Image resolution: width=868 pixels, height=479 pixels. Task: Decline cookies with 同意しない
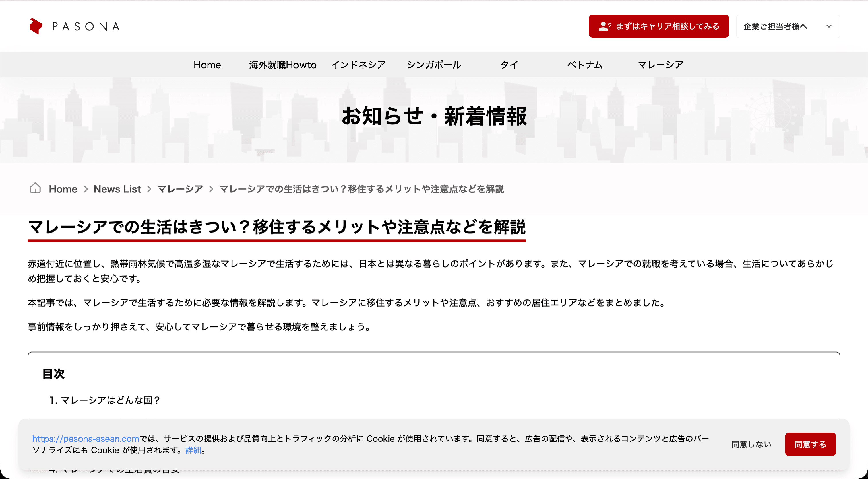coord(751,444)
